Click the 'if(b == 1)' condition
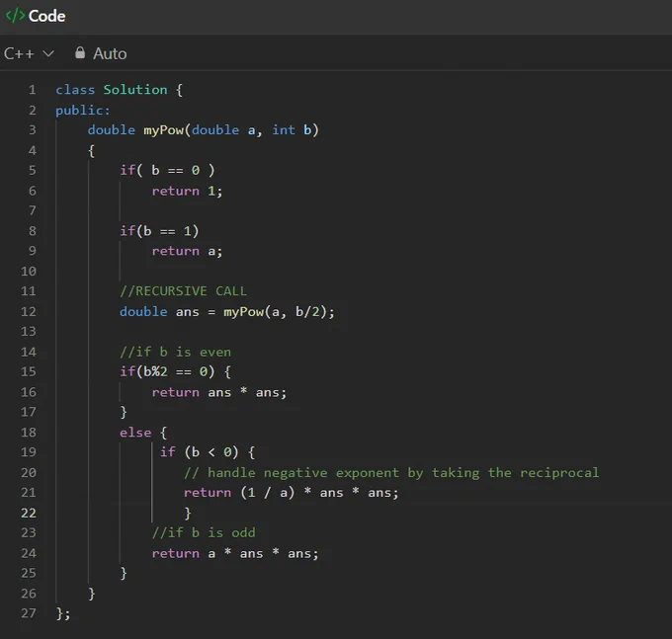The height and width of the screenshot is (639, 672). click(159, 231)
